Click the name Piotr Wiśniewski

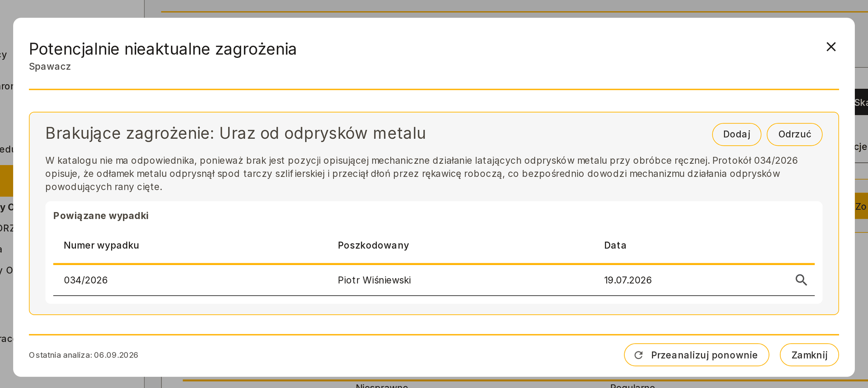coord(374,280)
